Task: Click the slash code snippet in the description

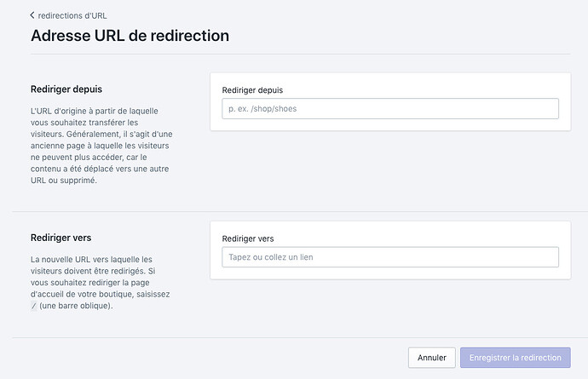Action: coord(33,307)
